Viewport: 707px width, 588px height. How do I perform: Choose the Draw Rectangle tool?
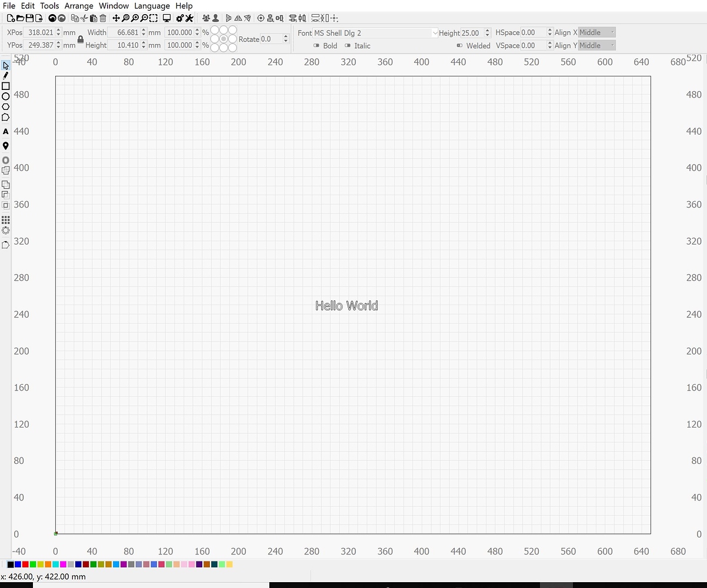click(x=6, y=86)
